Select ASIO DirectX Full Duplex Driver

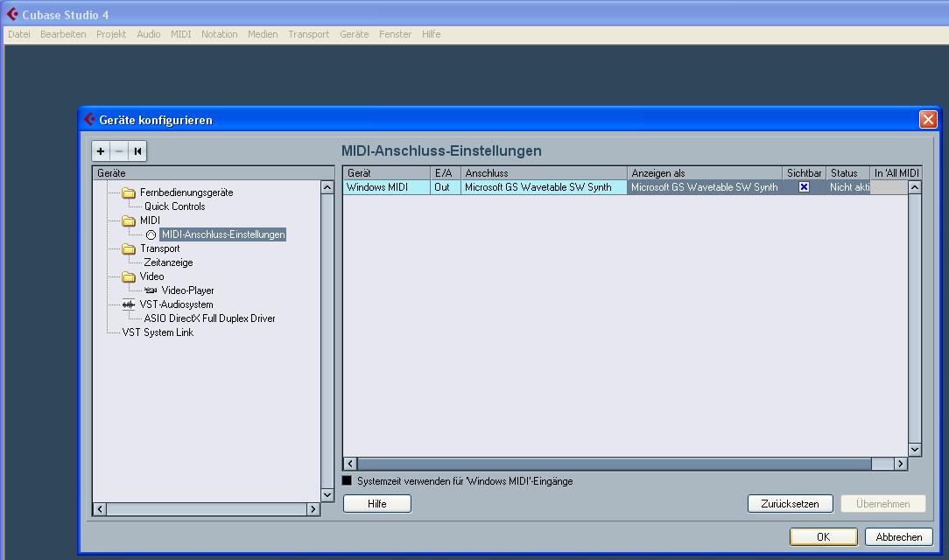[x=209, y=318]
